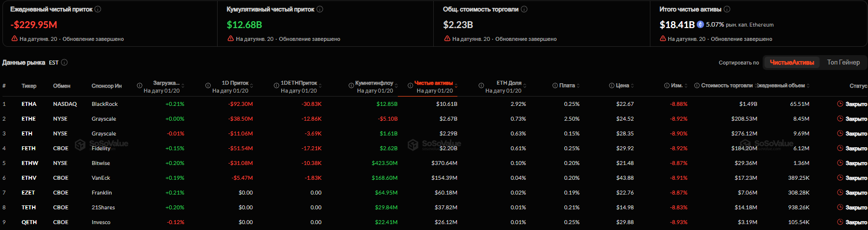The image size is (868, 230).
Task: Open the FETH ticker link
Action: (x=29, y=148)
